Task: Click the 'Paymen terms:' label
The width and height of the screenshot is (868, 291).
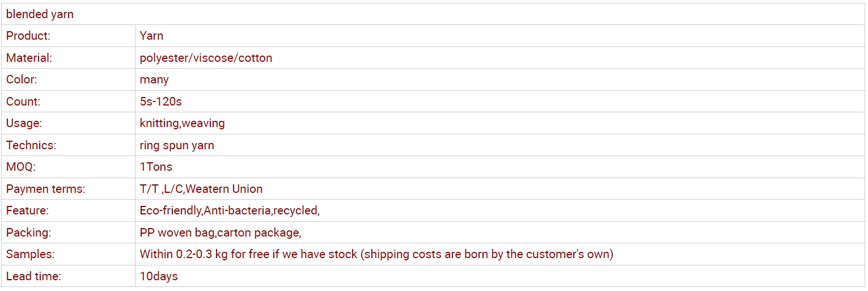Action: [45, 189]
